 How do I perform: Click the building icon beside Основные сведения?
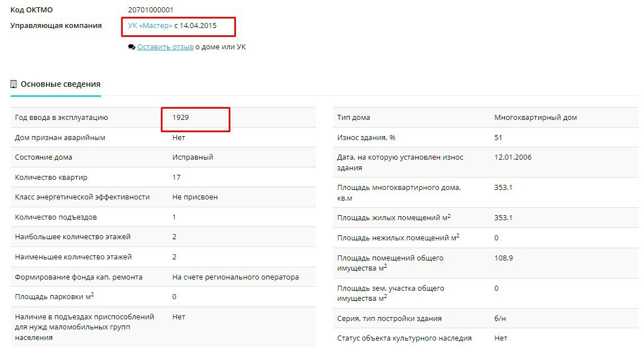click(14, 84)
